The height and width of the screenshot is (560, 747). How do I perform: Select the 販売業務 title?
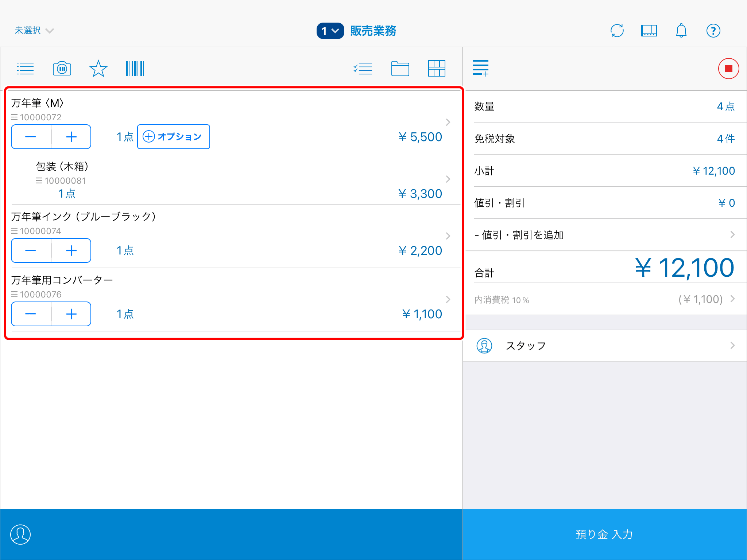(373, 31)
